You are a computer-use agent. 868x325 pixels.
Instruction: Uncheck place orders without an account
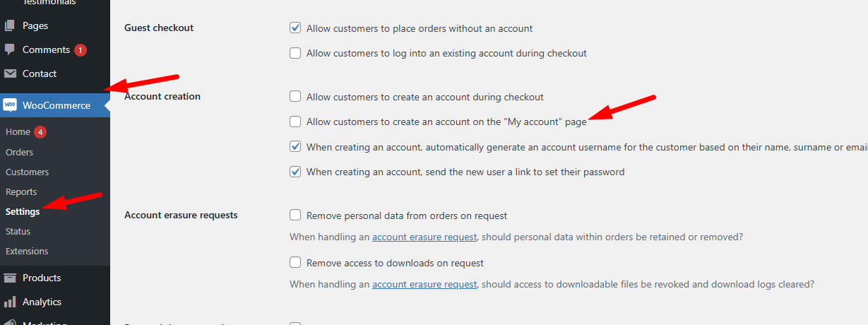(295, 28)
